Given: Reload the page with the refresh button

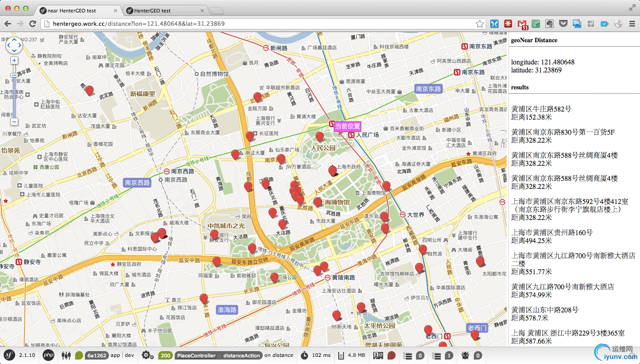Looking at the screenshot, I should 32,24.
